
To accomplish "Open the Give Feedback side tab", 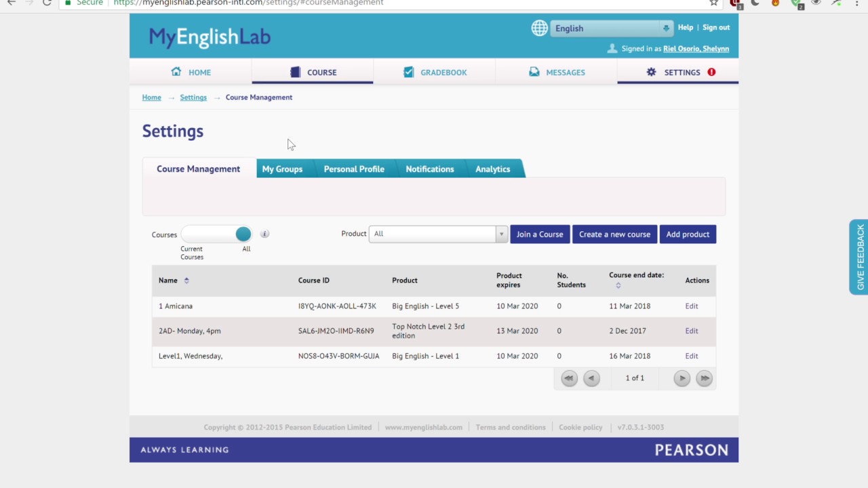I will 859,257.
